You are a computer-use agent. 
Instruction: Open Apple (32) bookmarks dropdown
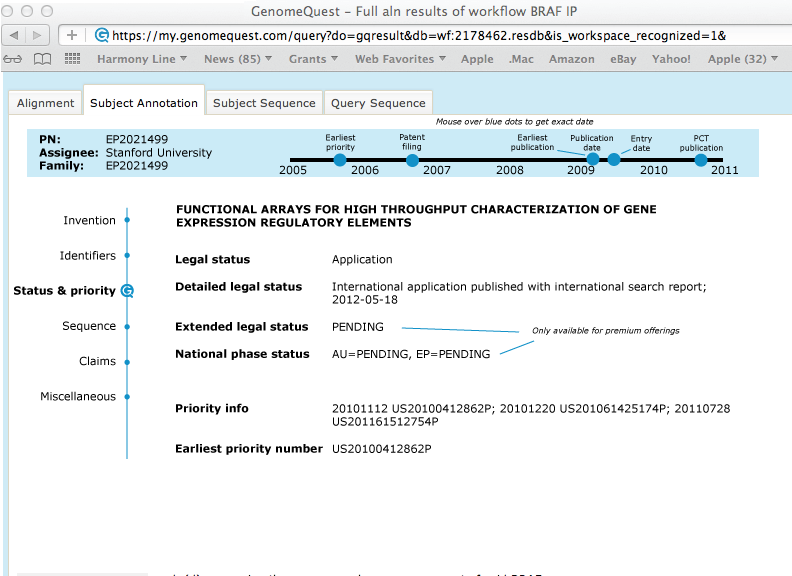742,59
